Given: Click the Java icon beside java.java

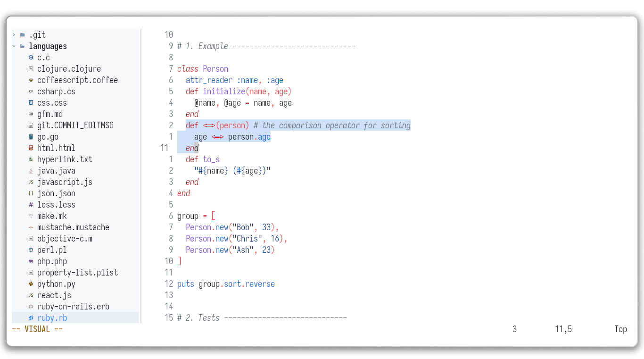Looking at the screenshot, I should (30, 170).
